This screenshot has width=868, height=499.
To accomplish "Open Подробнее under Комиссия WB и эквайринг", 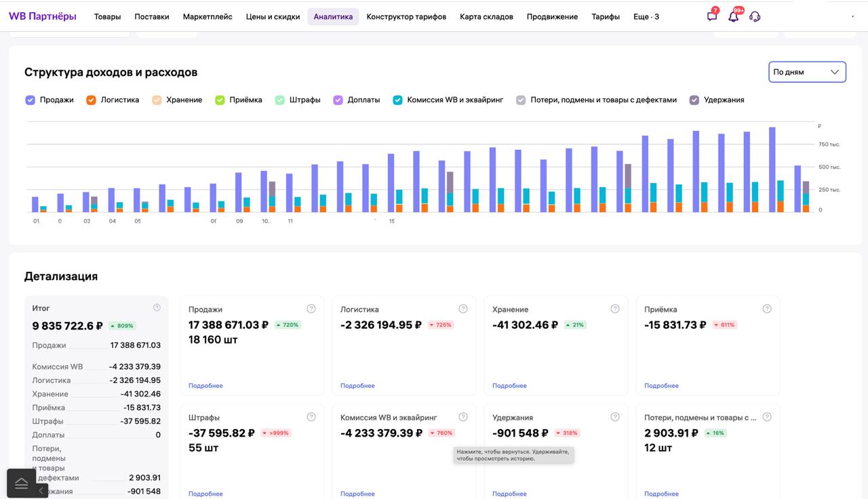I will pos(357,494).
